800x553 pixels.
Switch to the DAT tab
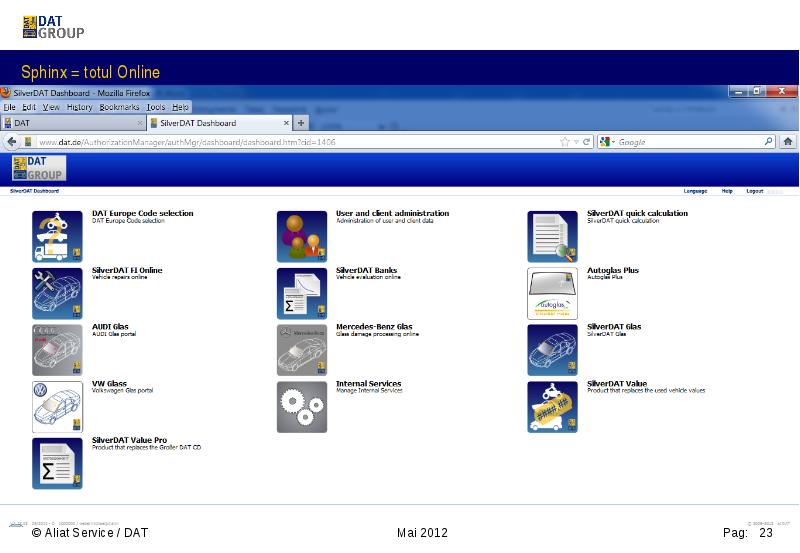click(74, 123)
